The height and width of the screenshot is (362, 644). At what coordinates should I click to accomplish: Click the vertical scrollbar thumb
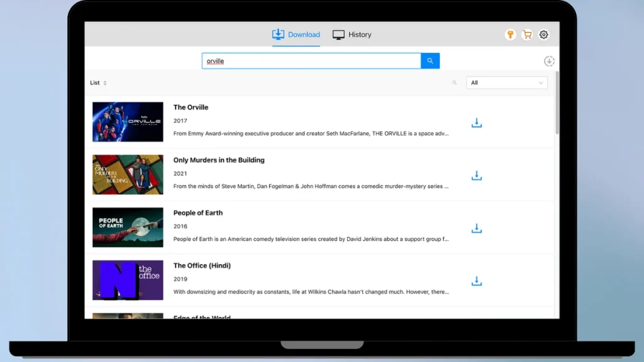(557, 102)
